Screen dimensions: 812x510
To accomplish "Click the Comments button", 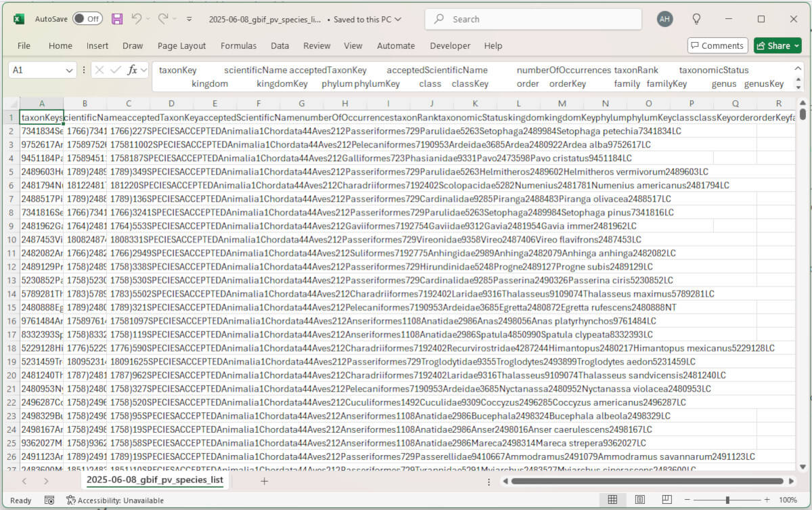I will point(717,45).
